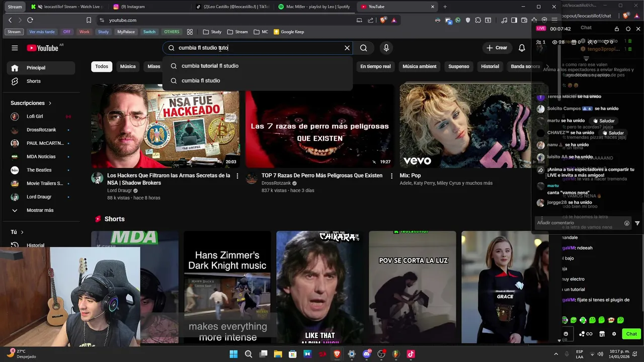
Task: Open Principal in the sidebar
Action: (x=41, y=68)
